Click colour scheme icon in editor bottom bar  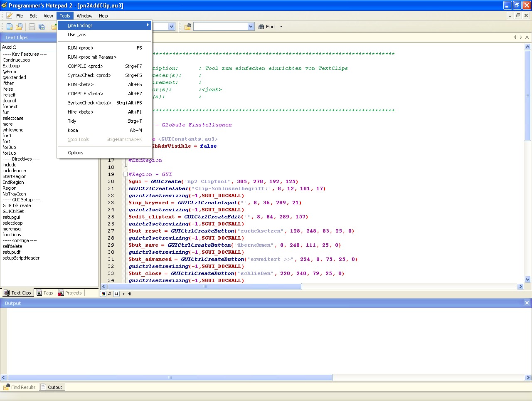pyautogui.click(x=103, y=294)
